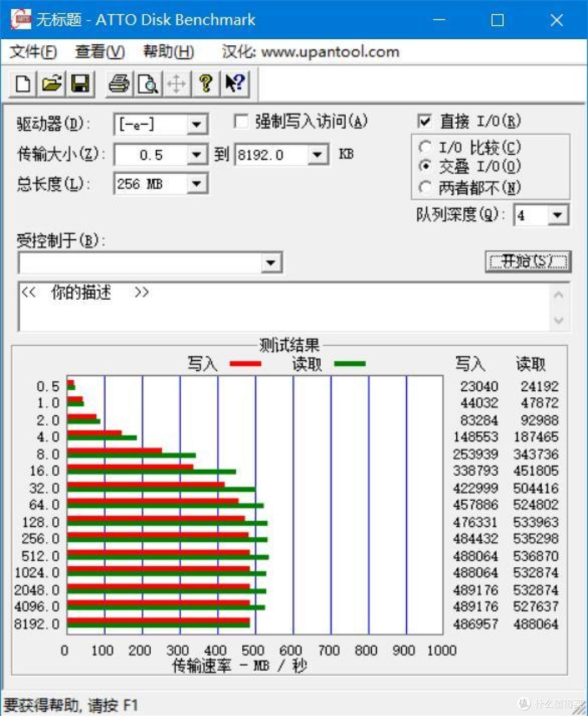Click the 1024.0 row label in chart
The image size is (588, 716).
point(37,573)
